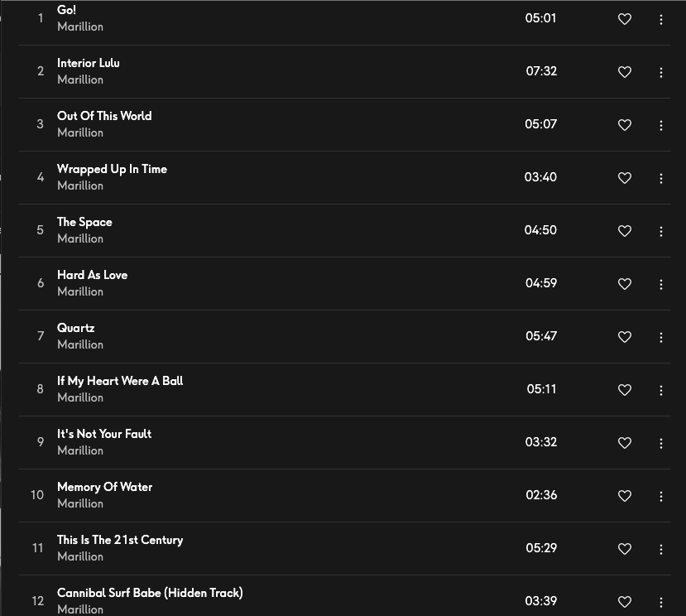
Task: Play the song Wrapped Up In Time
Action: 112,169
